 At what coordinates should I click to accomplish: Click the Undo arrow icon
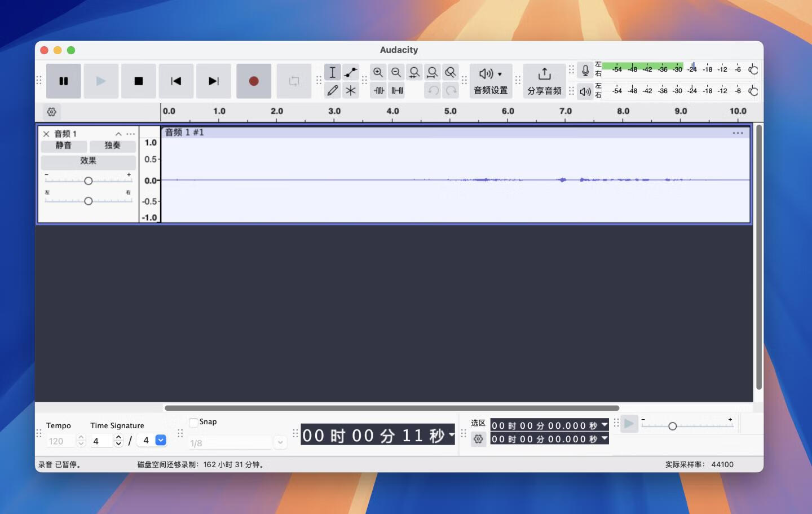433,90
